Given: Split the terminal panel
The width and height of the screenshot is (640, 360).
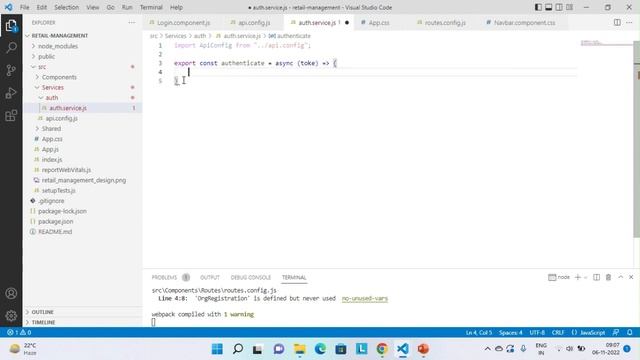Looking at the screenshot, I should pyautogui.click(x=596, y=277).
